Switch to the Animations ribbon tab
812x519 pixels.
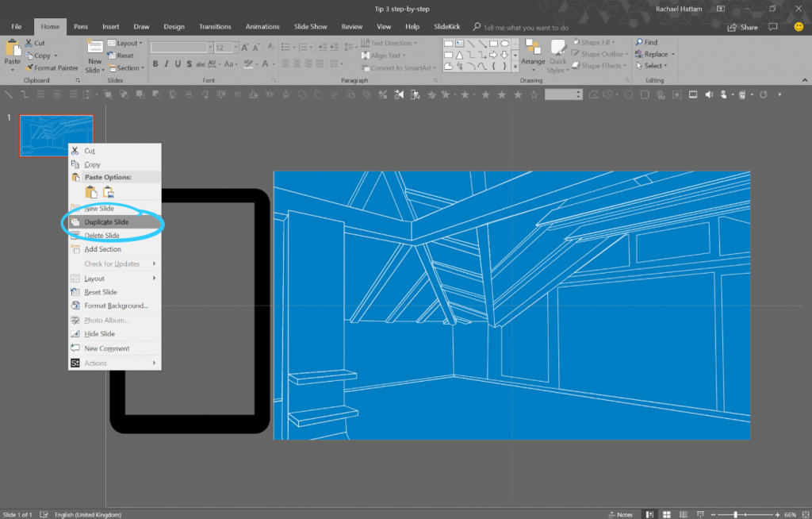(262, 26)
